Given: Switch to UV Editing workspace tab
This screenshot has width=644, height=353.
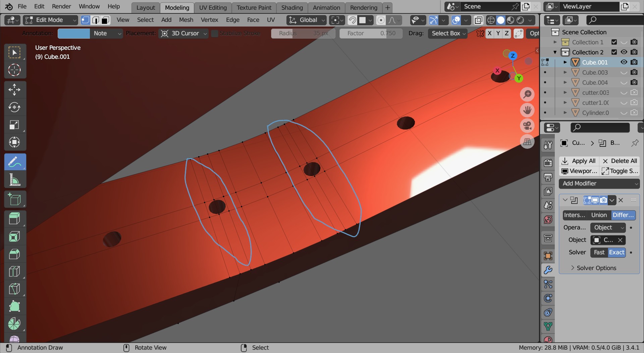Looking at the screenshot, I should pyautogui.click(x=213, y=7).
